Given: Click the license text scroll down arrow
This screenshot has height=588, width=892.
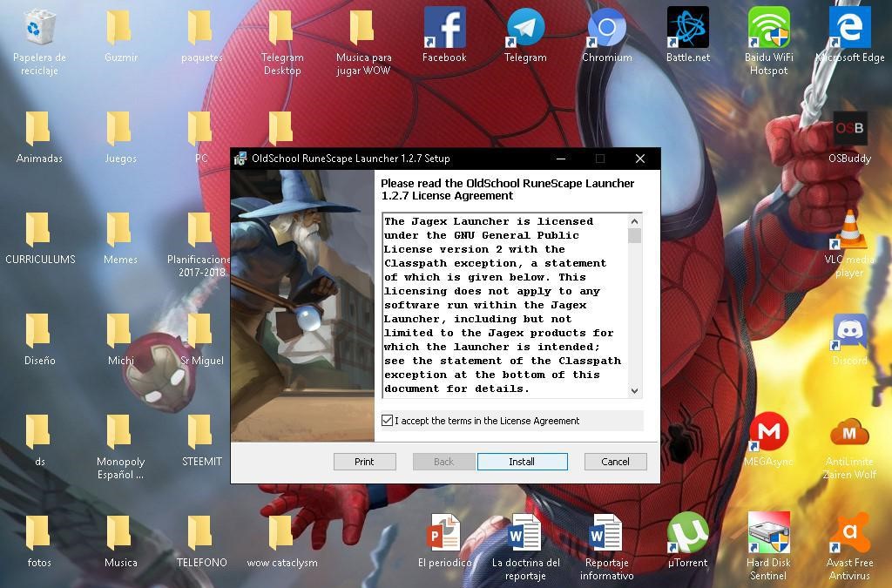Looking at the screenshot, I should (x=635, y=390).
